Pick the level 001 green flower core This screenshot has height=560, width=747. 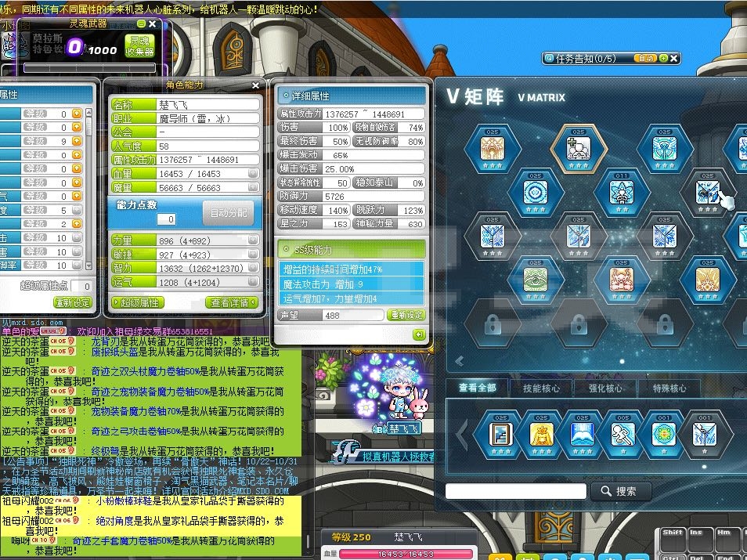[x=664, y=434]
